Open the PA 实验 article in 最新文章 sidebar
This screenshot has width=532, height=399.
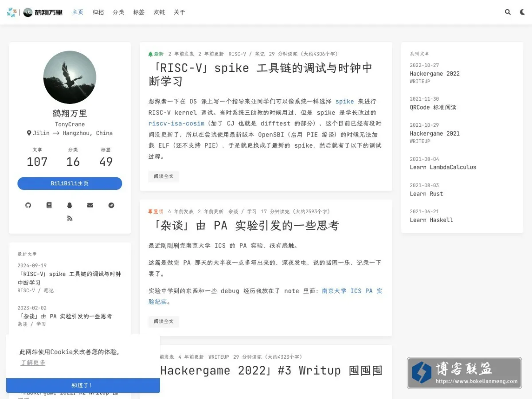(65, 317)
